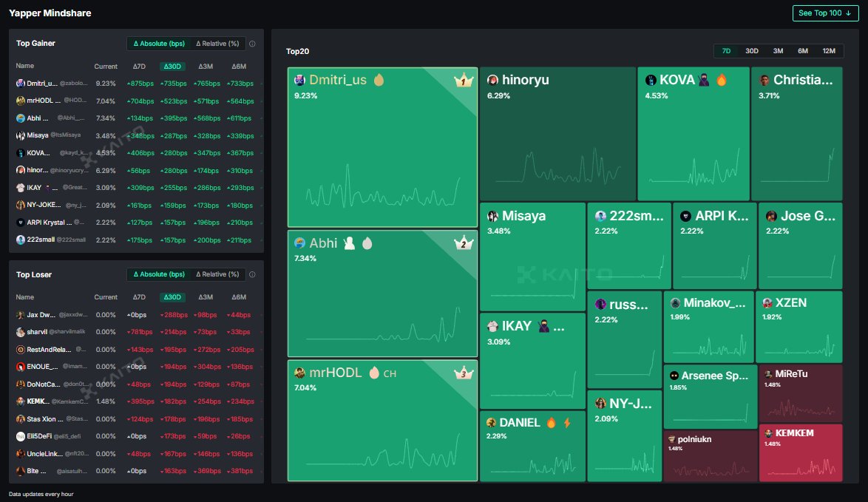
Task: Sort Top Loser by Δ6M column
Action: coord(239,297)
